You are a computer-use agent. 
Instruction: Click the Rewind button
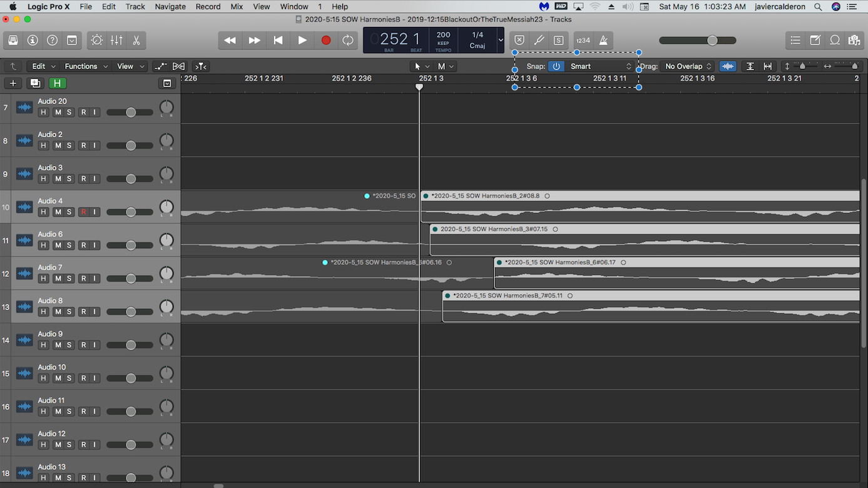230,40
